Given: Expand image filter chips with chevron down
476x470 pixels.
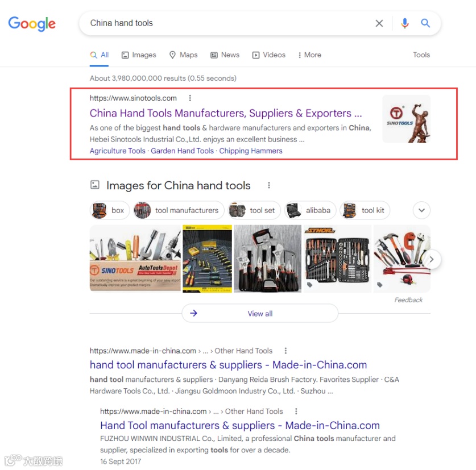Looking at the screenshot, I should (x=421, y=210).
